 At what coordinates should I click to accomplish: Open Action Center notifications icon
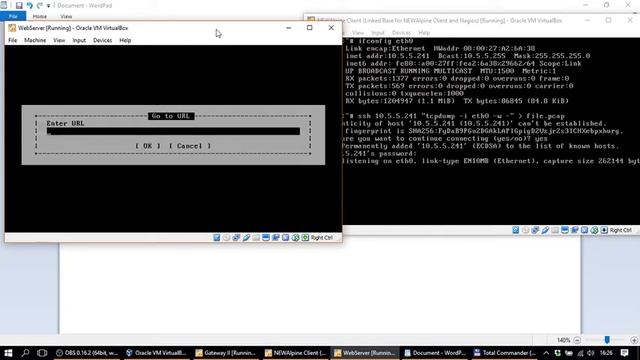pos(624,353)
